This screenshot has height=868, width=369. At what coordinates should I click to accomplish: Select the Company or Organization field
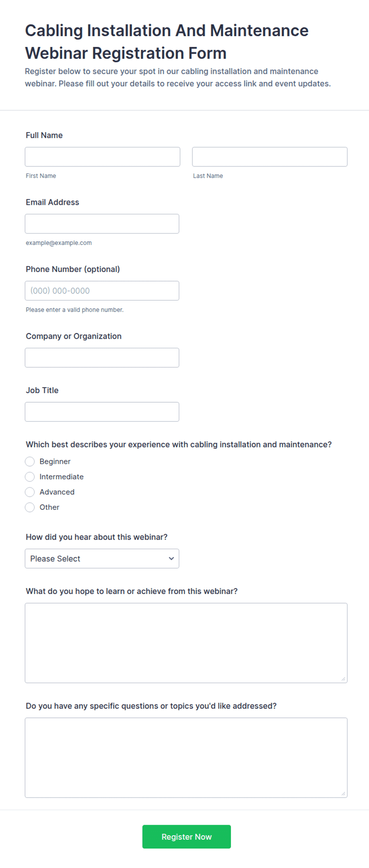tap(102, 358)
